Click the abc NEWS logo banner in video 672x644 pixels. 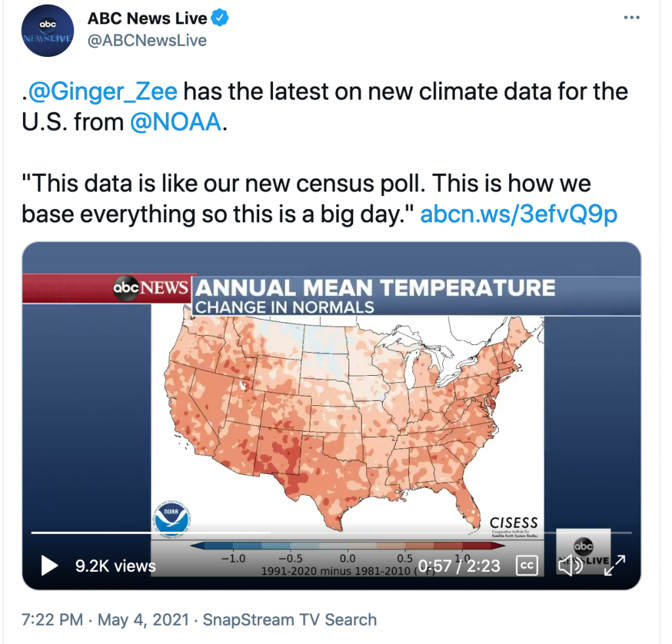150,288
